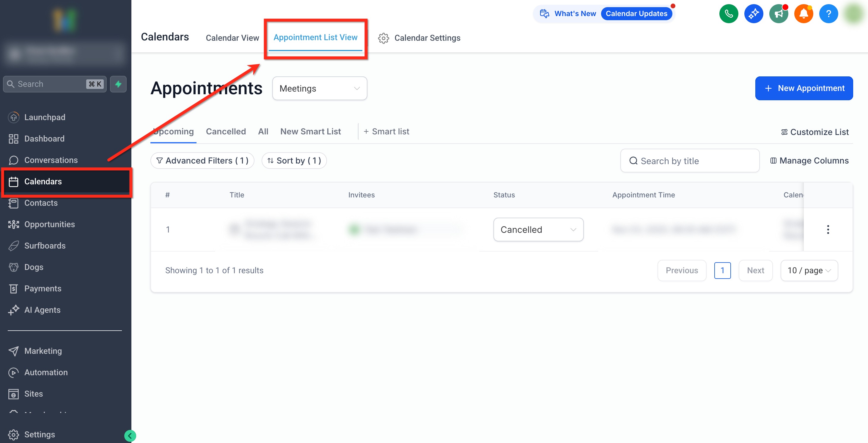Viewport: 868px width, 443px height.
Task: Expand the Meetings calendar dropdown
Action: pos(320,88)
